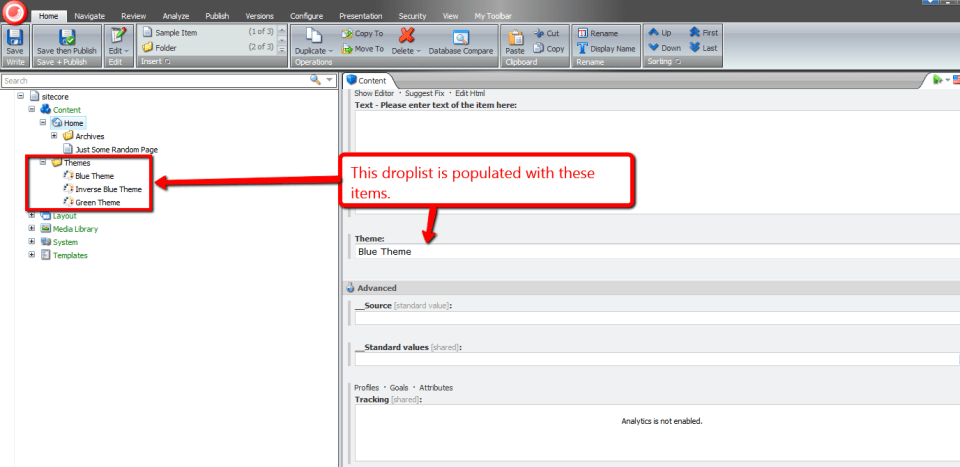The width and height of the screenshot is (960, 467).
Task: Open the search options dropdown arrow
Action: (329, 80)
